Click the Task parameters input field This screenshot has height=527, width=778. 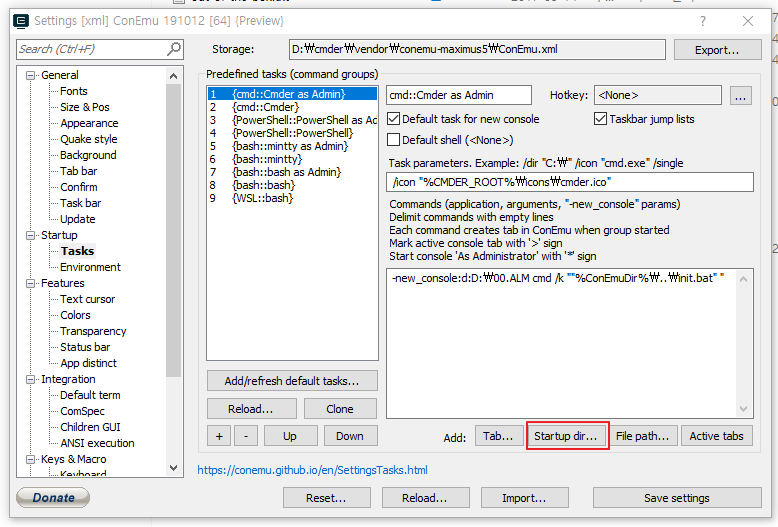(x=569, y=182)
